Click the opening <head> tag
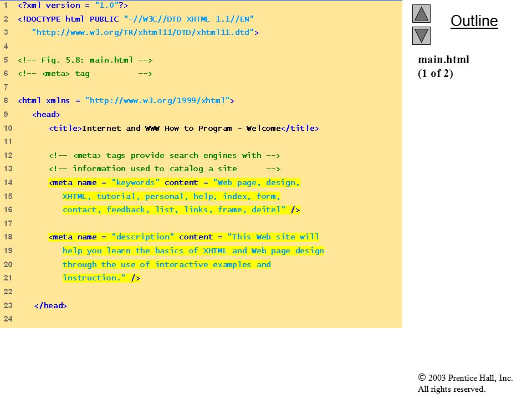532x399 pixels. point(46,114)
